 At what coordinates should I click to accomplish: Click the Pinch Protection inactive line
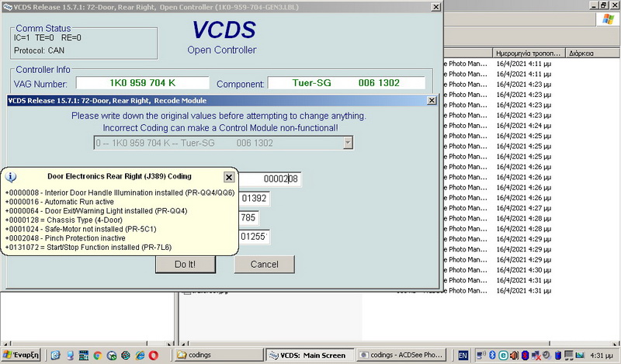click(65, 238)
